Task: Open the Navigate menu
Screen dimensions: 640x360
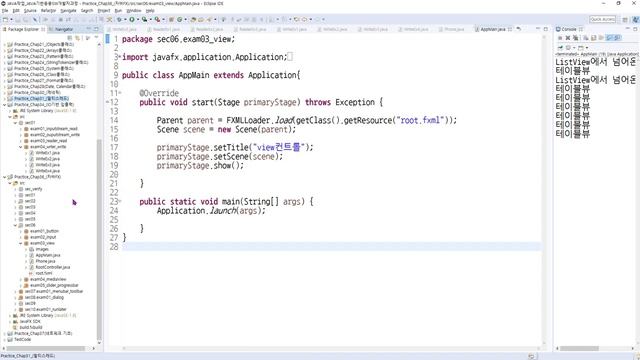Action: pyautogui.click(x=68, y=11)
